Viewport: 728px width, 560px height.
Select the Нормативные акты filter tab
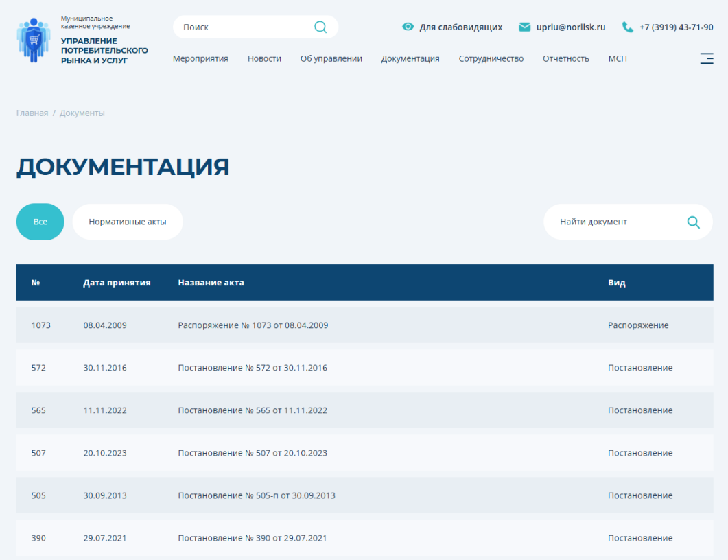128,222
